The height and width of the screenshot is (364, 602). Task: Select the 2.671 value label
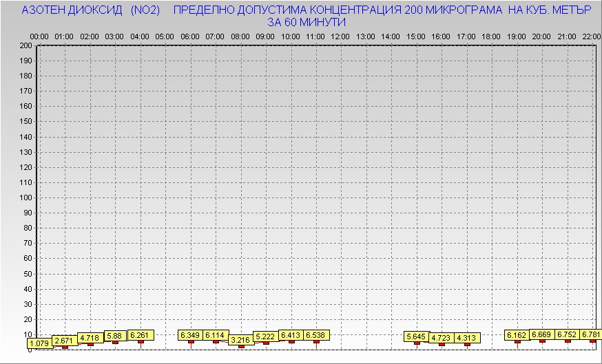(x=64, y=341)
